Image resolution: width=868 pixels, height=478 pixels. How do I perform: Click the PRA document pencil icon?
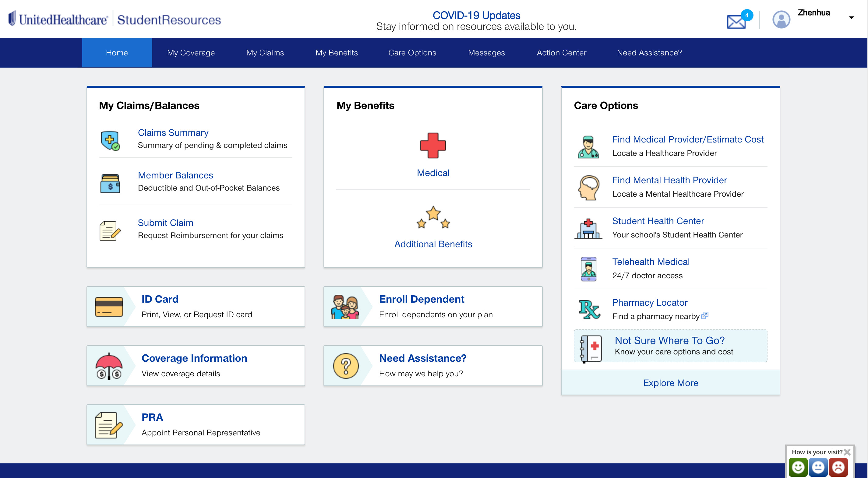click(x=108, y=425)
